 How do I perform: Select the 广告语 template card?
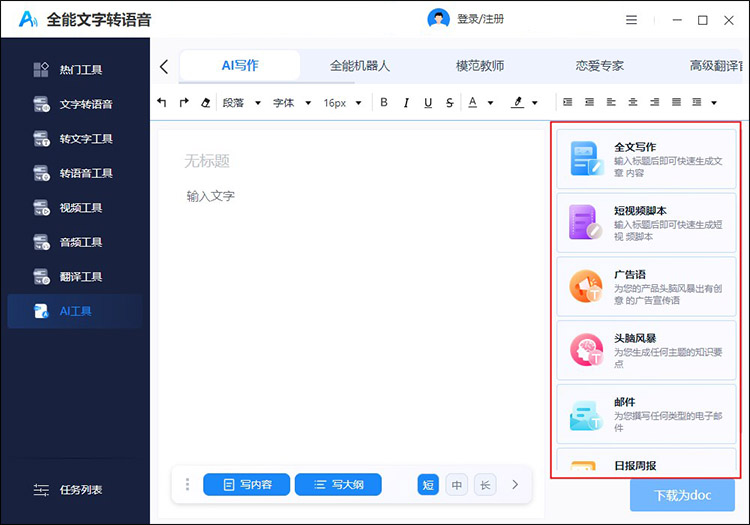click(x=646, y=286)
